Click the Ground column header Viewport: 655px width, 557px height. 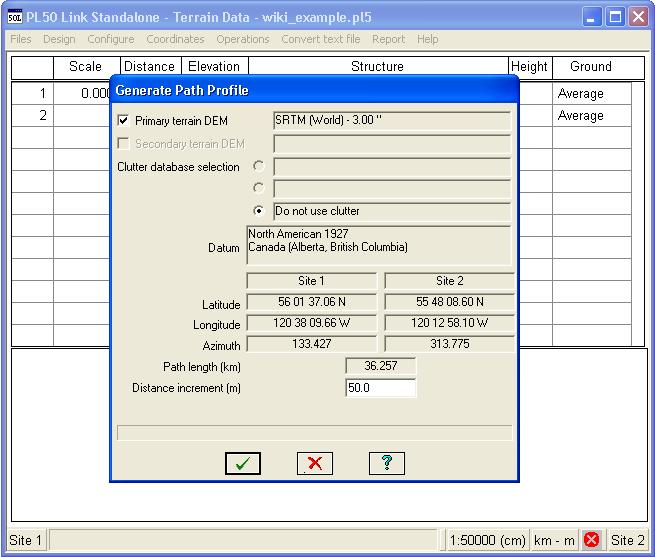[x=590, y=67]
